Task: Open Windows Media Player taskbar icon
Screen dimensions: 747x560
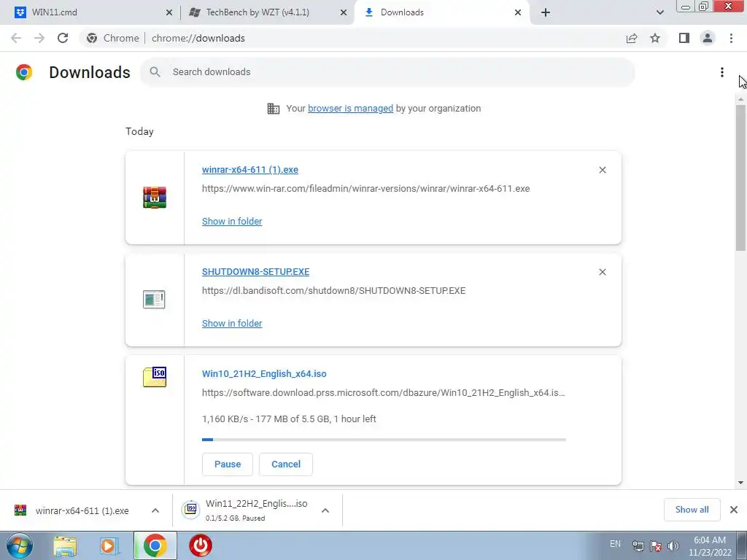Action: (109, 545)
